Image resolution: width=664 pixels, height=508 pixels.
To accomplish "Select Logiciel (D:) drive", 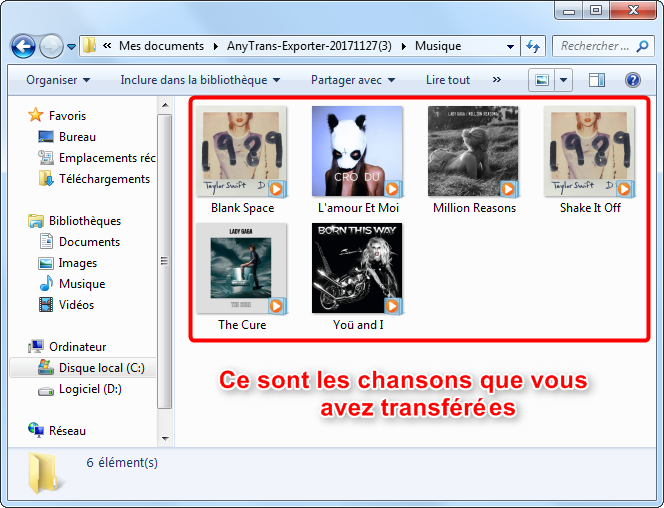I will tap(90, 389).
